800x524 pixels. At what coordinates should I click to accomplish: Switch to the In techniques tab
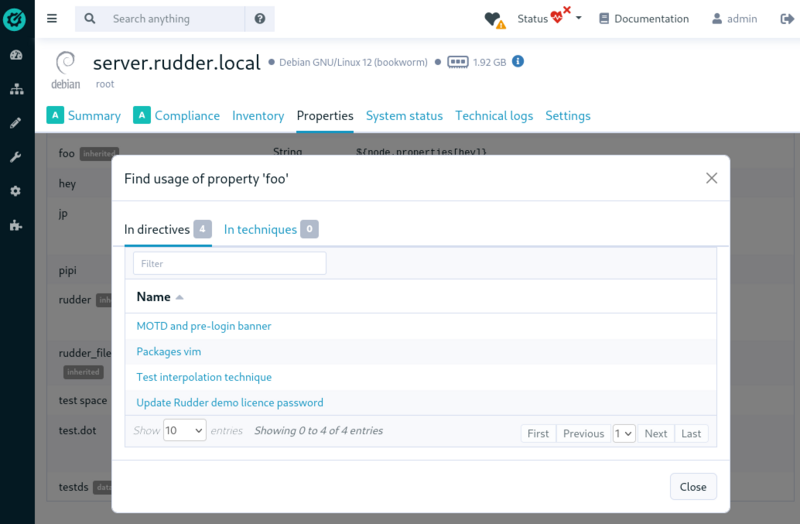point(271,230)
